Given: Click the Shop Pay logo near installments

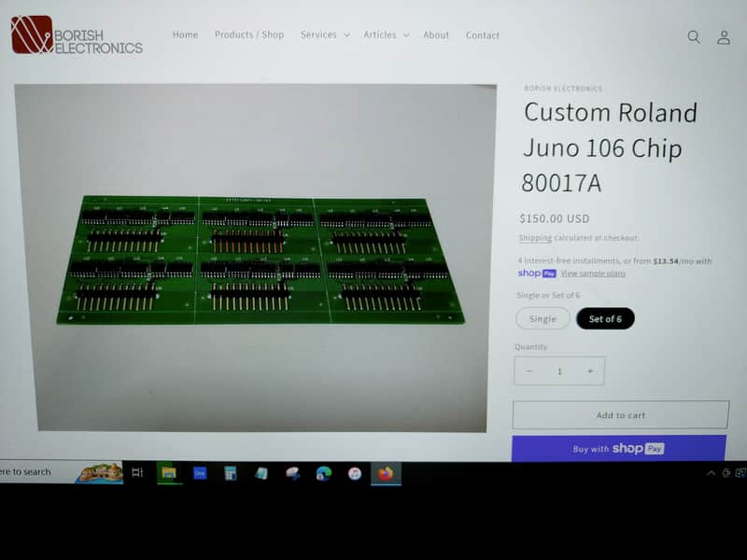Looking at the screenshot, I should click(x=537, y=273).
